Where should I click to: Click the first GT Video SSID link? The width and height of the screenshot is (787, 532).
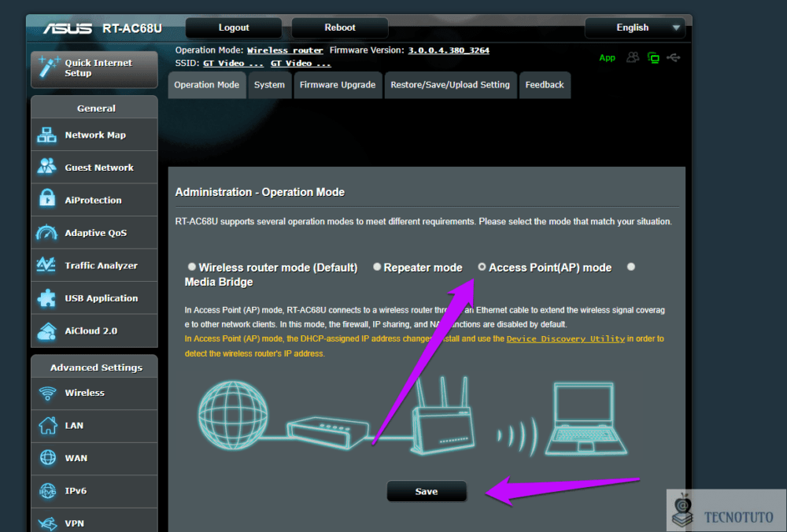click(233, 63)
